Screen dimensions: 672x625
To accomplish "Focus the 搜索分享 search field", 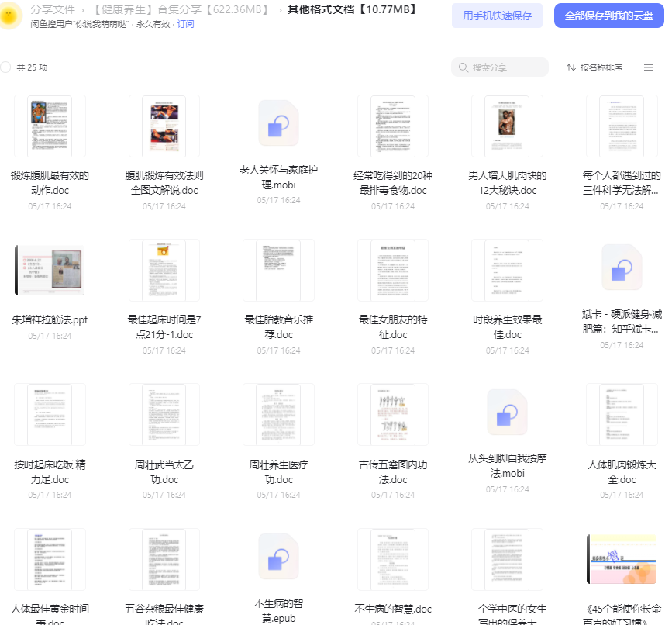I will 500,67.
